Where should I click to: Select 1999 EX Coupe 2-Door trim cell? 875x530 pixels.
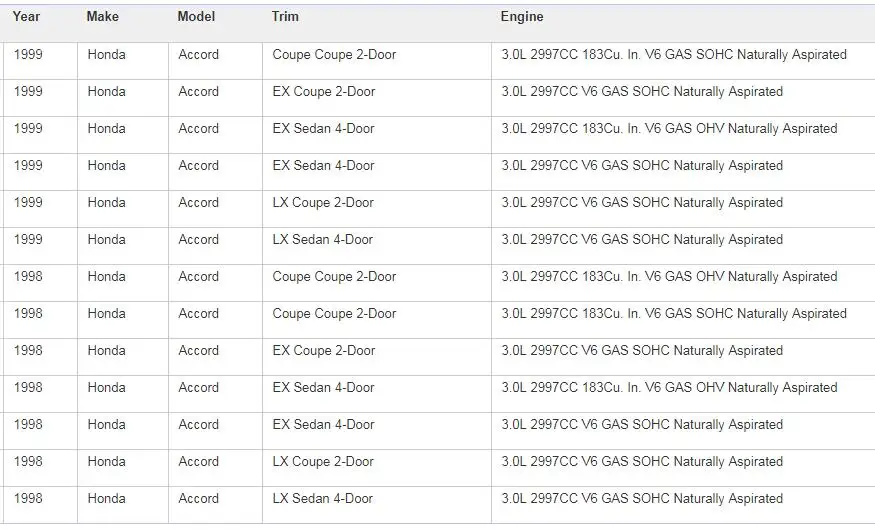pos(377,98)
